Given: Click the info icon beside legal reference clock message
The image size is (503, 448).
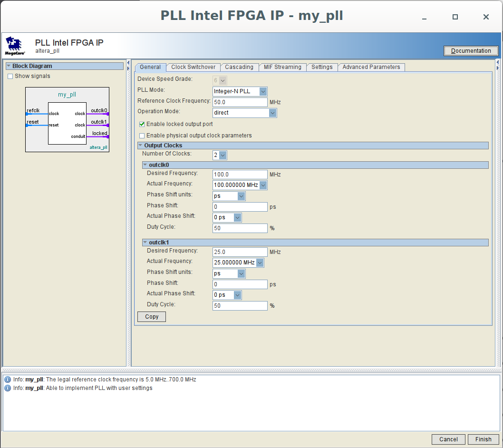Looking at the screenshot, I should pyautogui.click(x=8, y=380).
